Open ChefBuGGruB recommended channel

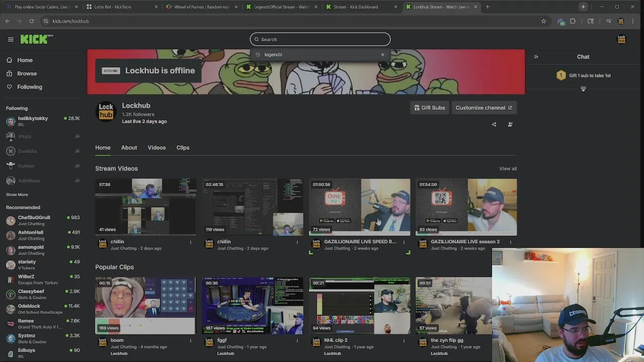[x=43, y=220]
